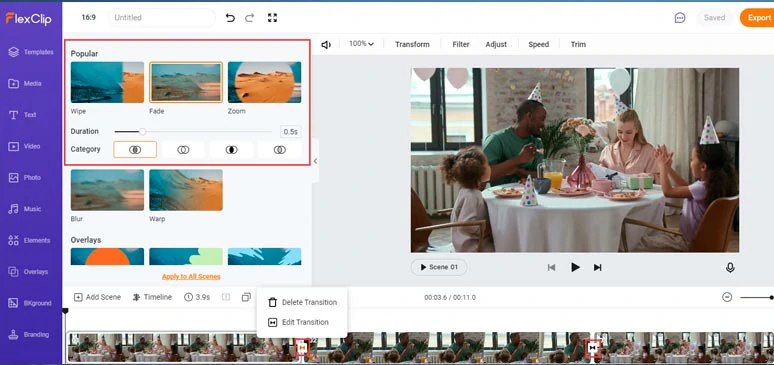Open the Speed tool
Screen dimensions: 774x365
tap(539, 44)
